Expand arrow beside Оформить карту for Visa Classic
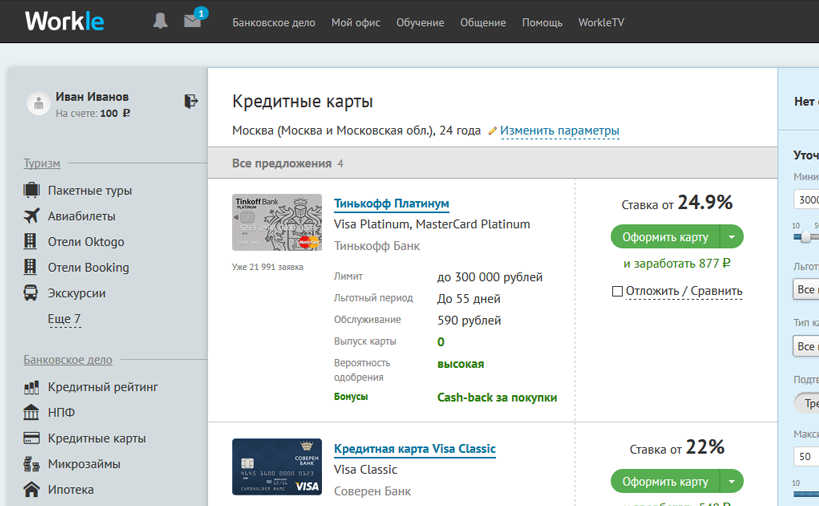 click(732, 481)
